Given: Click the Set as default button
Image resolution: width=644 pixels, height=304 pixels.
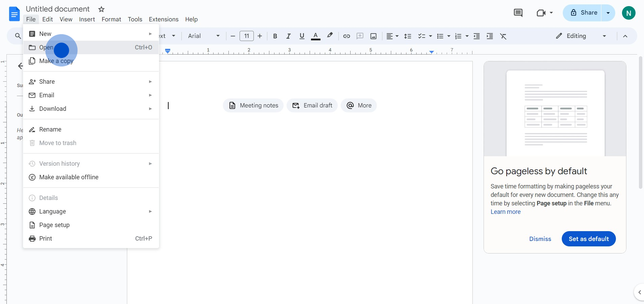Looking at the screenshot, I should [x=589, y=239].
